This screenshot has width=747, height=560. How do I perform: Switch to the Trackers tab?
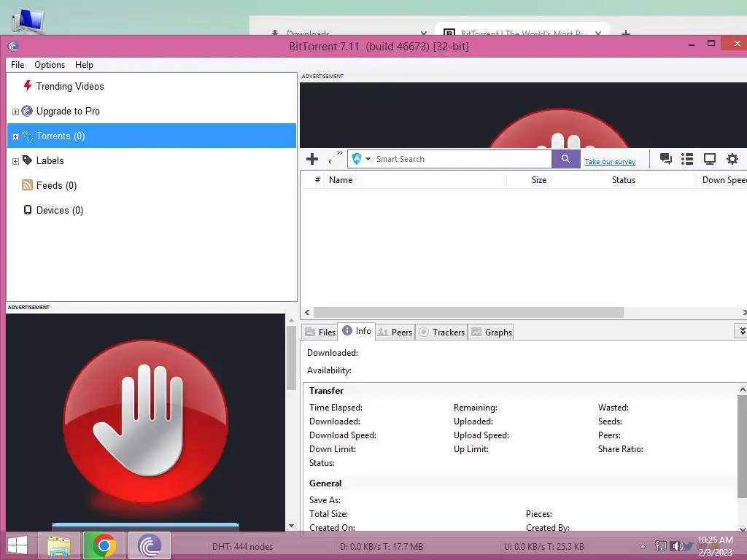coord(441,332)
